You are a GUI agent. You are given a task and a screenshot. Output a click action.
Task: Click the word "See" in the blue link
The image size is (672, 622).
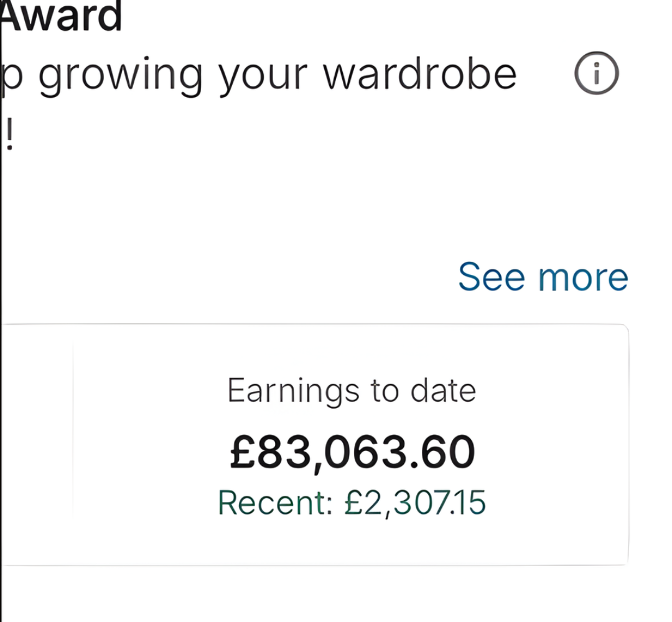pyautogui.click(x=492, y=277)
